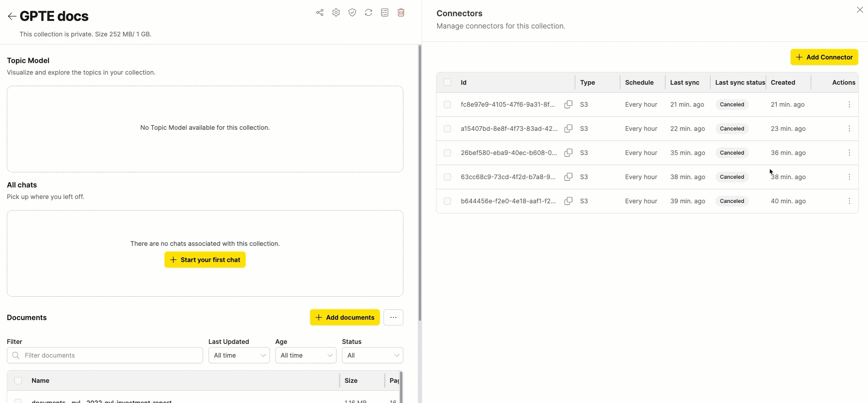The width and height of the screenshot is (868, 403).
Task: Select all connectors header checkbox
Action: click(x=447, y=82)
